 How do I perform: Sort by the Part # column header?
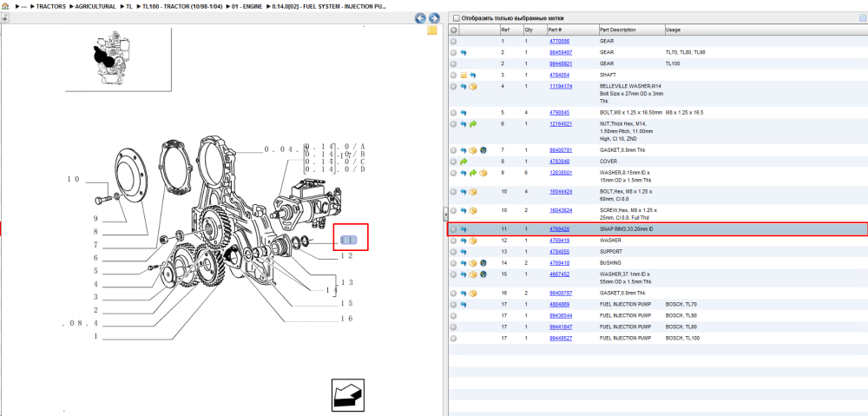(572, 30)
